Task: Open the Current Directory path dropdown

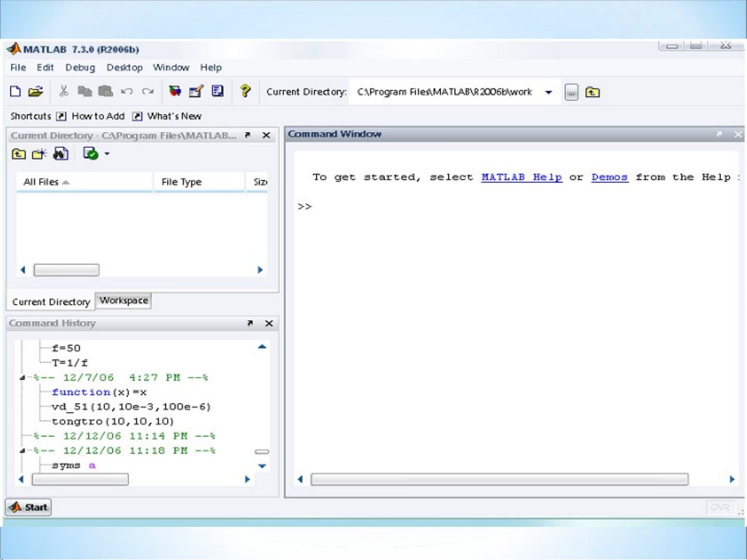Action: click(x=548, y=92)
